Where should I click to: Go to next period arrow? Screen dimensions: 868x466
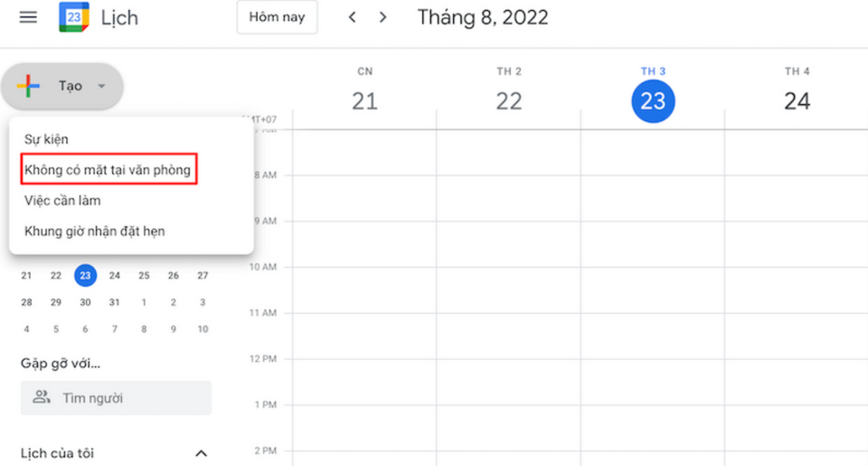[383, 17]
